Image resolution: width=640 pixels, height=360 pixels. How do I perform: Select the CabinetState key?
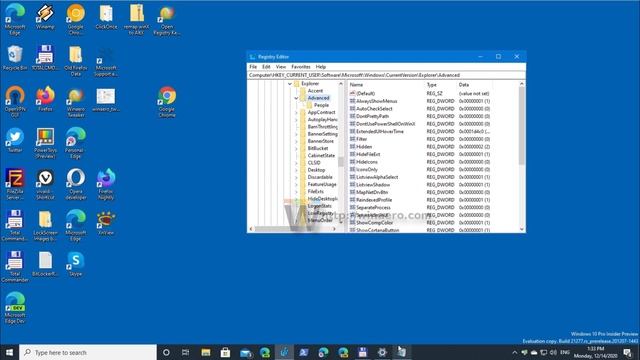click(x=321, y=156)
